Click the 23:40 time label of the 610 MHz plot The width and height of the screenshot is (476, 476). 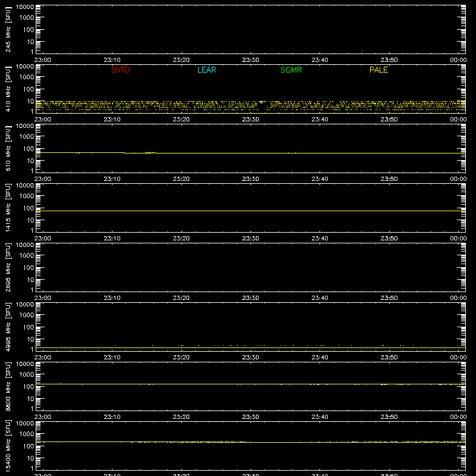click(x=320, y=179)
